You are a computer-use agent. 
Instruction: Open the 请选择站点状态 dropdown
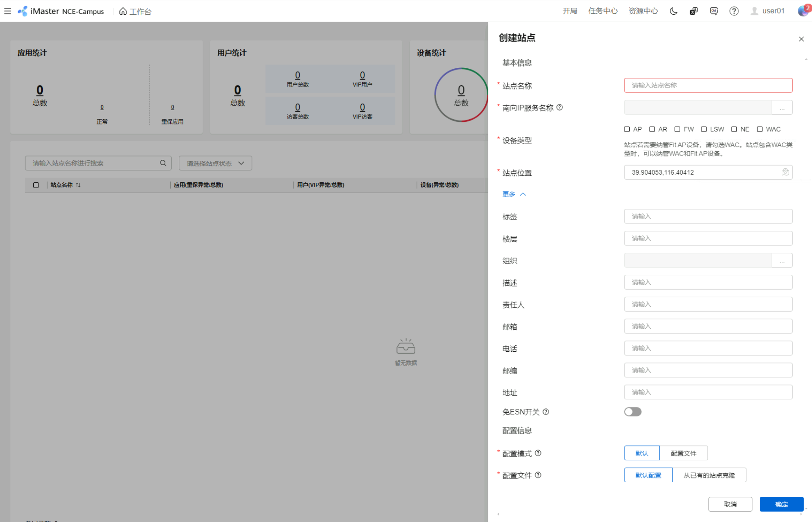(x=215, y=163)
